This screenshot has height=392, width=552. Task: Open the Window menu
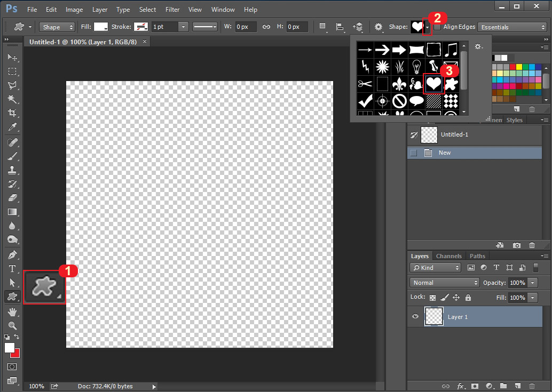[223, 10]
